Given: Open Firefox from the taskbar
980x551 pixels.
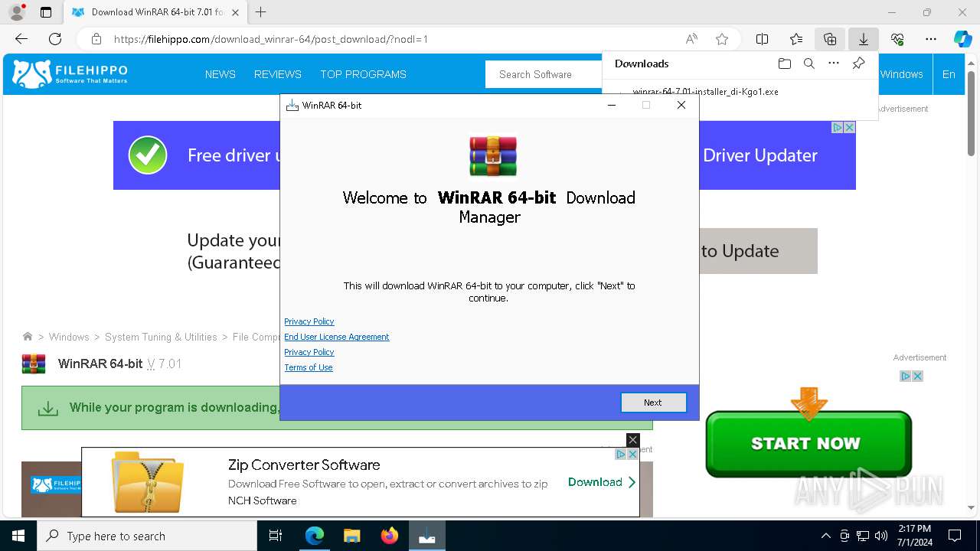Looking at the screenshot, I should [x=389, y=536].
